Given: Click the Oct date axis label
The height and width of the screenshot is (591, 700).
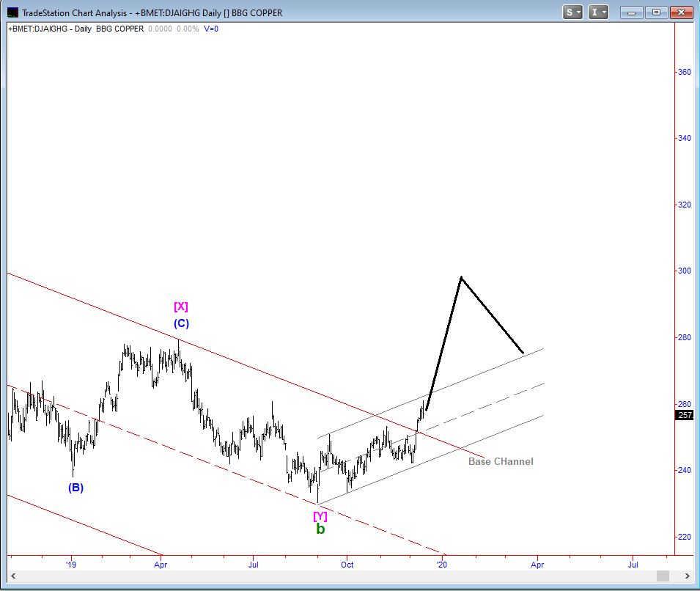Looking at the screenshot, I should [x=347, y=565].
